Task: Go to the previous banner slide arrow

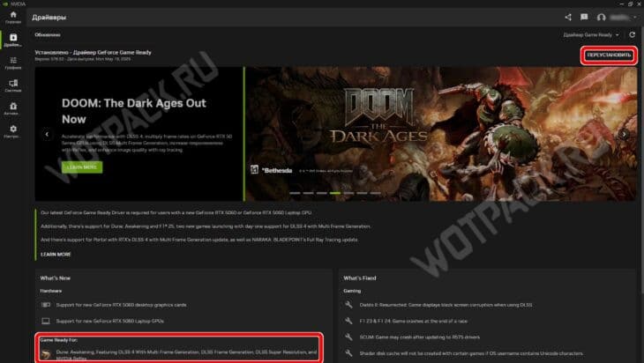Action: point(47,134)
